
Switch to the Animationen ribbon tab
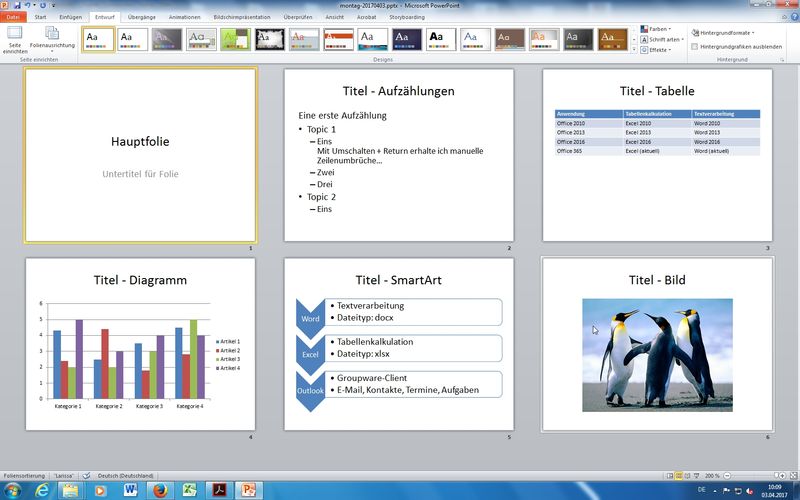185,17
